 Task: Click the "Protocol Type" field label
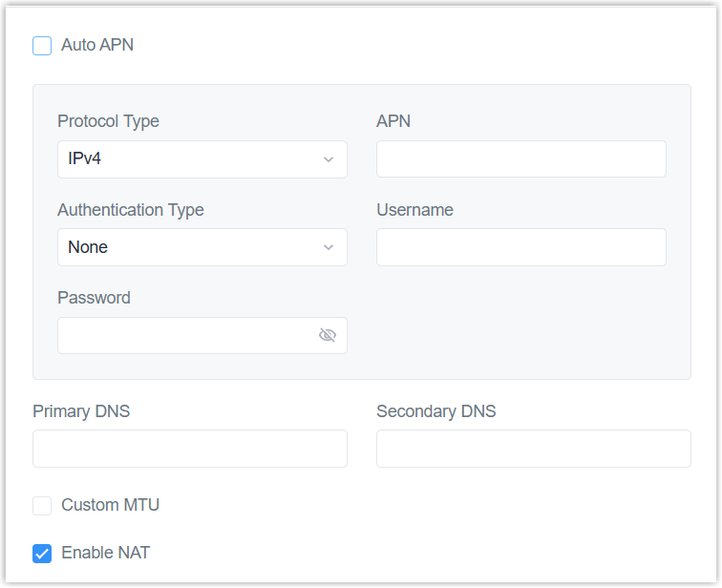[108, 121]
